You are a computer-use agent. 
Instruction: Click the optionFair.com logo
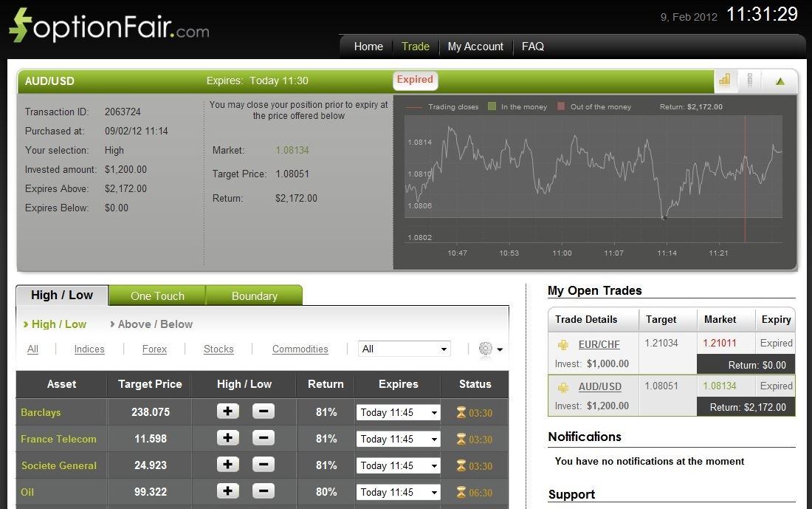[x=107, y=24]
